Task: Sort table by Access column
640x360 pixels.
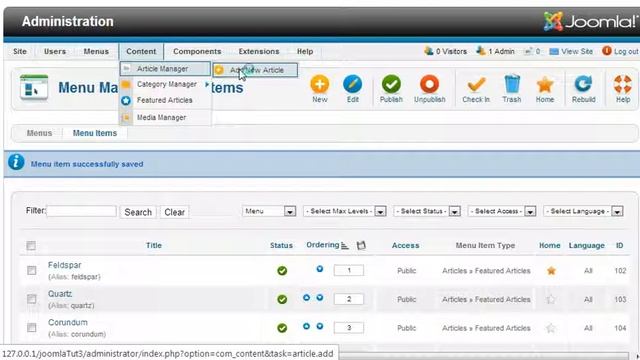Action: pos(405,245)
